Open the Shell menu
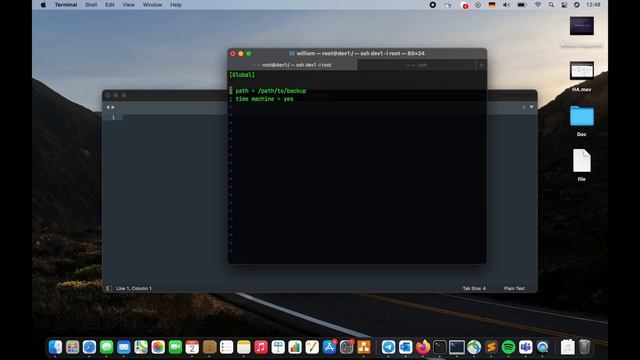This screenshot has width=640, height=360. click(91, 5)
